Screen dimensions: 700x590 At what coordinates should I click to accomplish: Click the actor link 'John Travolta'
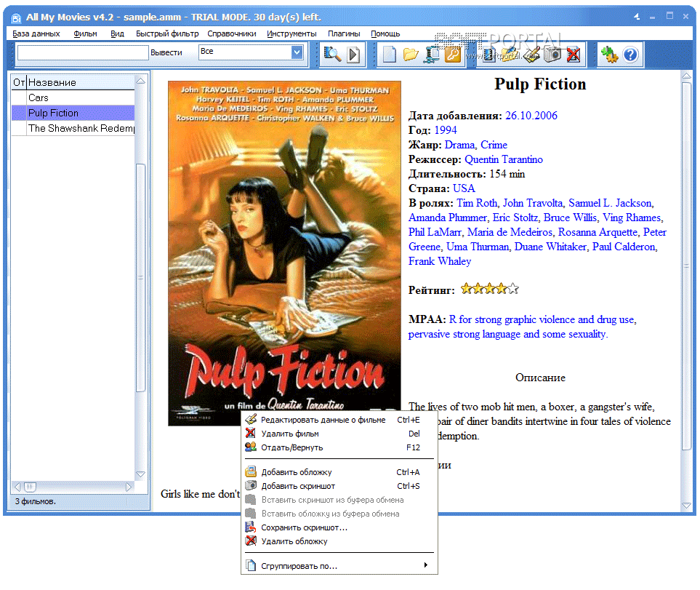(x=533, y=203)
